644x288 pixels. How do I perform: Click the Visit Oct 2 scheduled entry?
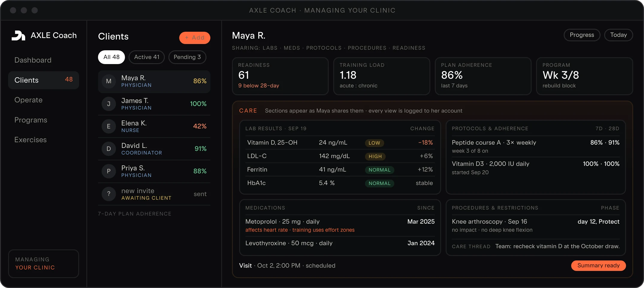click(x=287, y=266)
